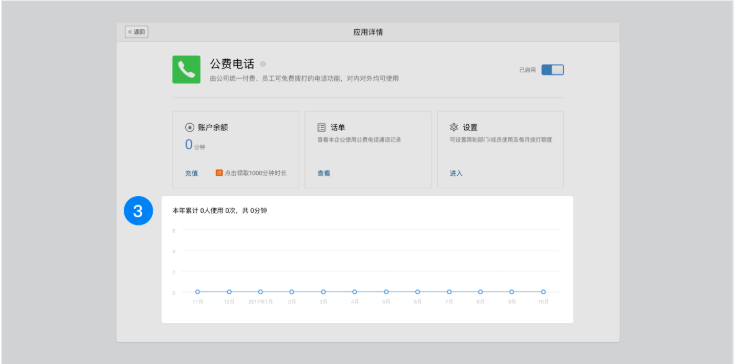Click the chart data point for 6月
Screen dimensions: 735x364
pos(418,292)
